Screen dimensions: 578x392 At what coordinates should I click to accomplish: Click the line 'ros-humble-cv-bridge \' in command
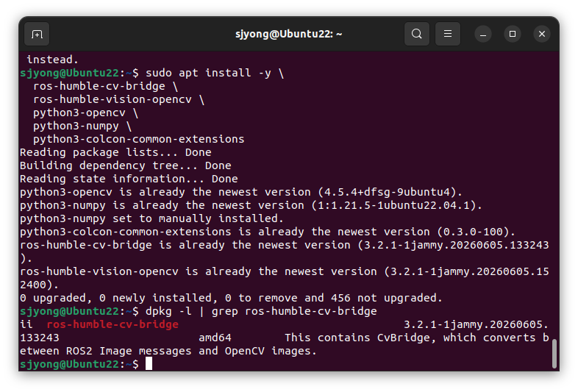105,86
